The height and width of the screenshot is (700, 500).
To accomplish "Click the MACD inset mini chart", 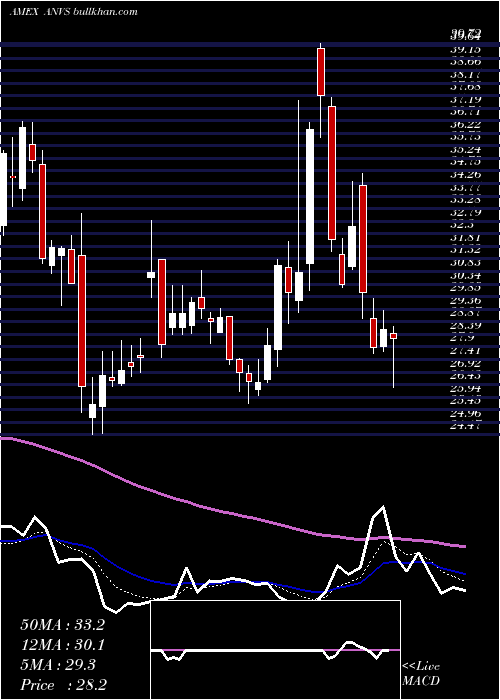I will [x=275, y=650].
